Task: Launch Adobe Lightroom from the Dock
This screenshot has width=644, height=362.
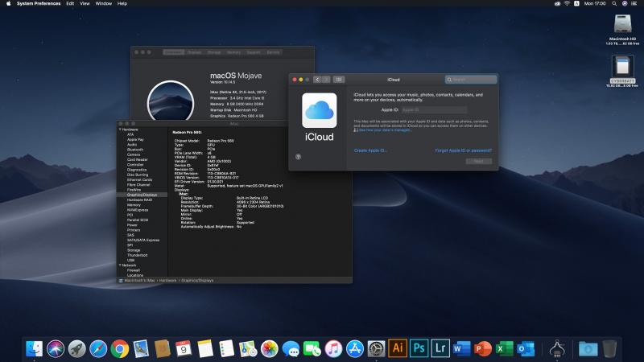Action: (440, 348)
